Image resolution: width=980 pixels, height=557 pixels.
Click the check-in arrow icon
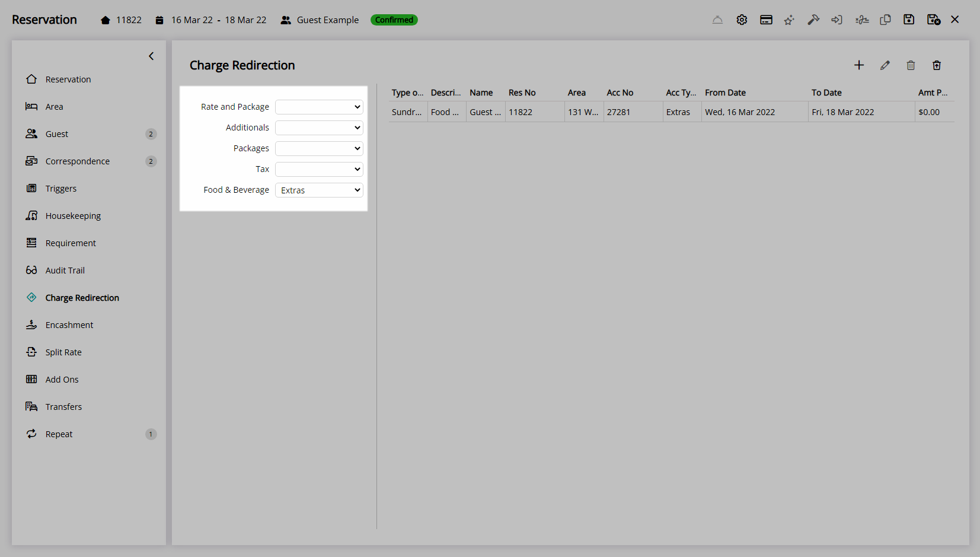[837, 20]
